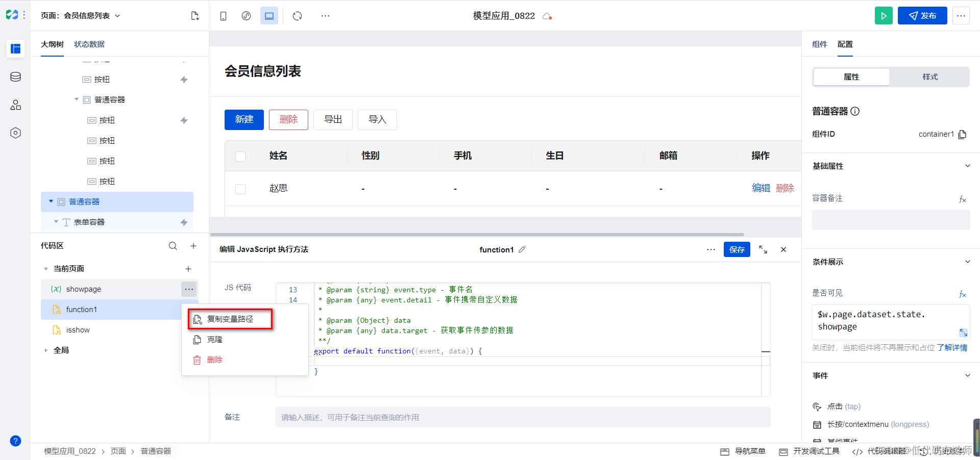The height and width of the screenshot is (460, 980).
Task: Switch to mini program preview icon
Action: click(x=246, y=16)
